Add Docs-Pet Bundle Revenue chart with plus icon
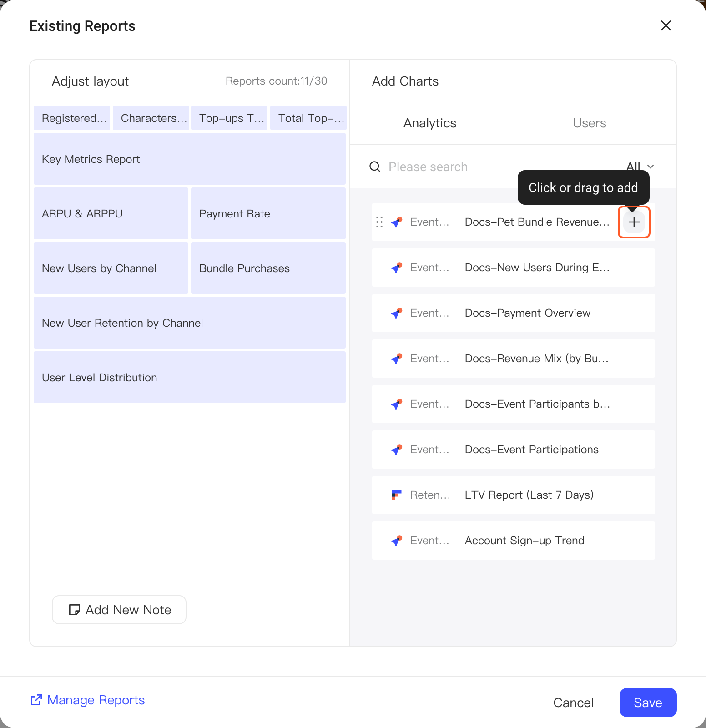 (634, 222)
